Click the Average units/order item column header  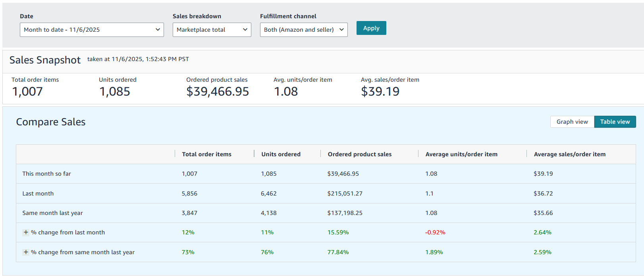(461, 154)
